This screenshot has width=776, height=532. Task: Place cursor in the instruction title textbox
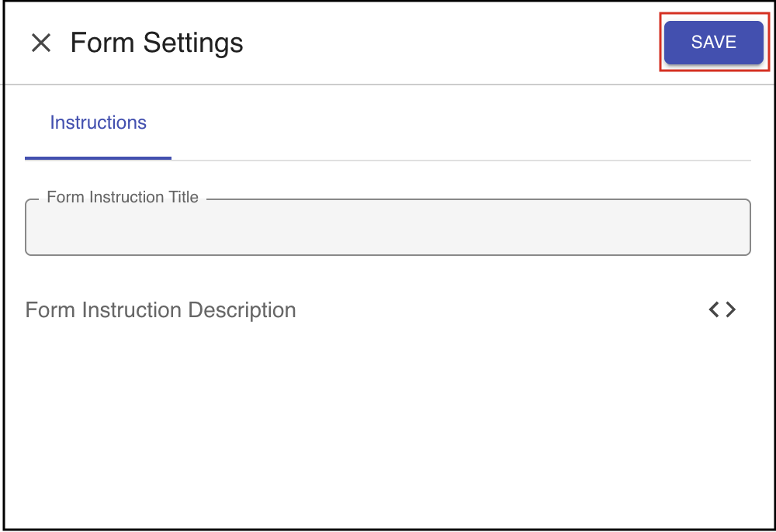(387, 230)
